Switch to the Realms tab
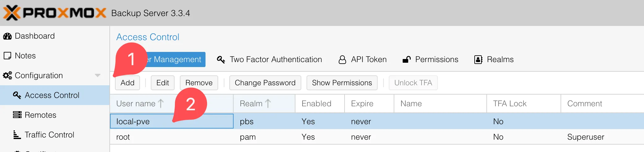Viewport: 644px width, 152px height. click(x=494, y=60)
